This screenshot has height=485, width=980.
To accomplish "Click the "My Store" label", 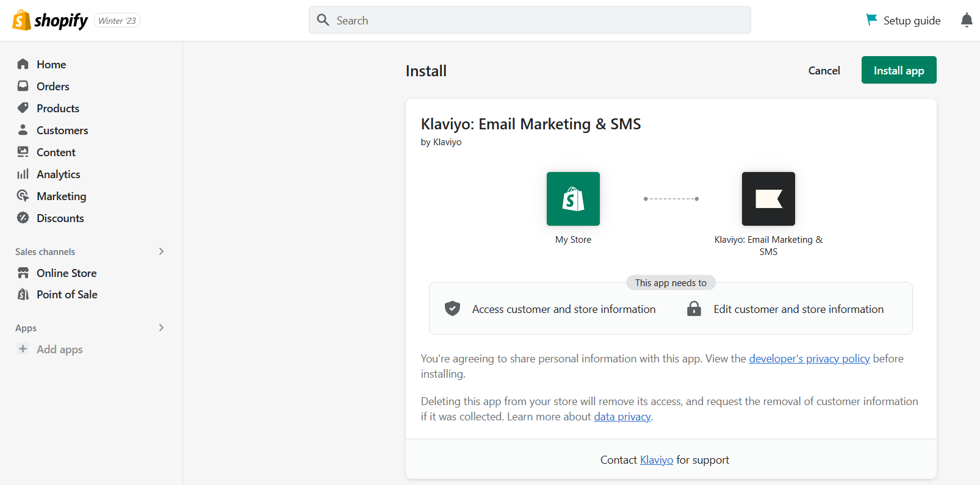I will [x=573, y=240].
